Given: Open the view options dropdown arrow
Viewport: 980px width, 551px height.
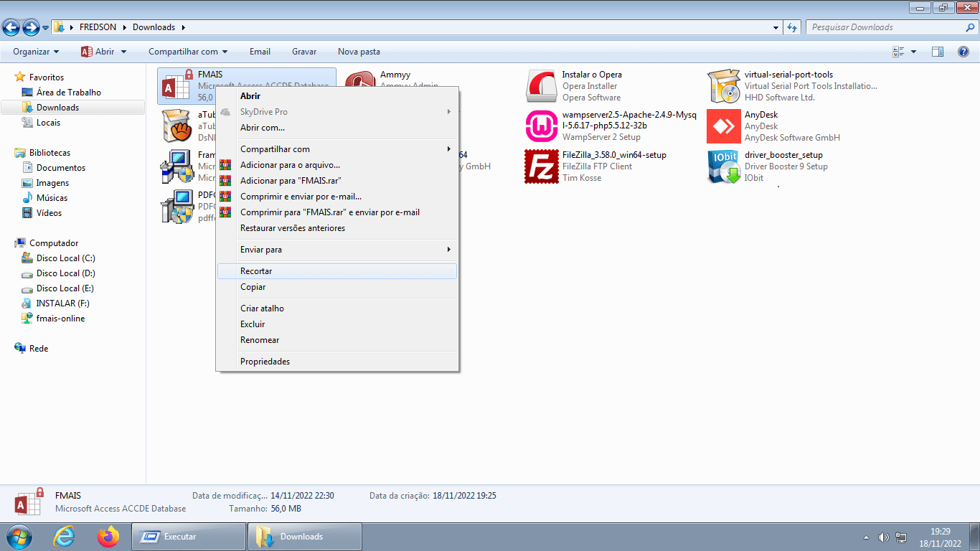Looking at the screenshot, I should tap(913, 52).
